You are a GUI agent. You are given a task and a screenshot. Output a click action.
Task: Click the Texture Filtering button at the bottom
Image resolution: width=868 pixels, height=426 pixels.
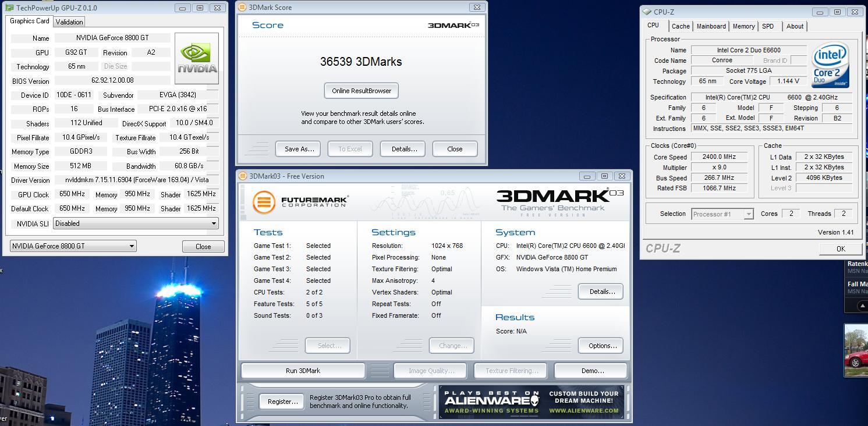(512, 371)
